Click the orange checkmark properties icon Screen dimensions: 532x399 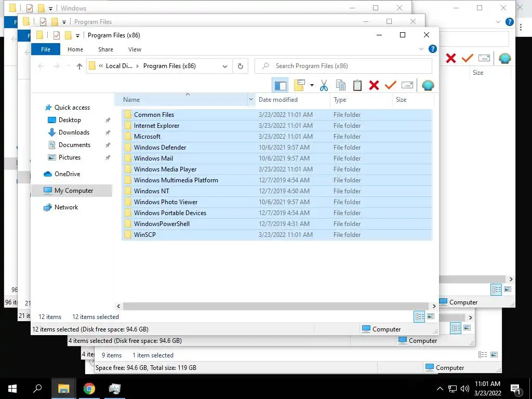pyautogui.click(x=391, y=86)
